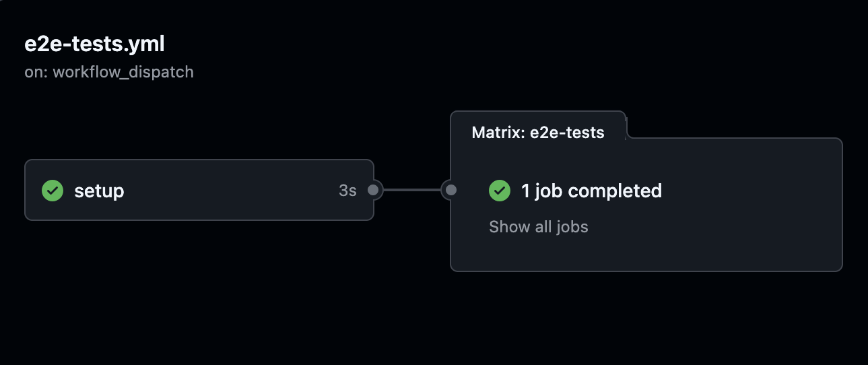Click the green check beside 1 job completed
Image resolution: width=868 pixels, height=365 pixels.
pyautogui.click(x=500, y=191)
